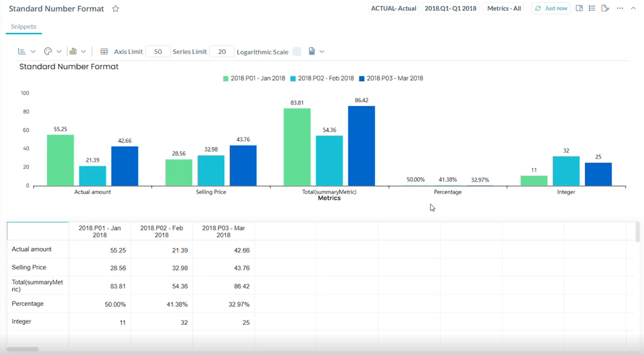644x355 pixels.
Task: Open the side panel layout icon
Action: click(x=579, y=8)
